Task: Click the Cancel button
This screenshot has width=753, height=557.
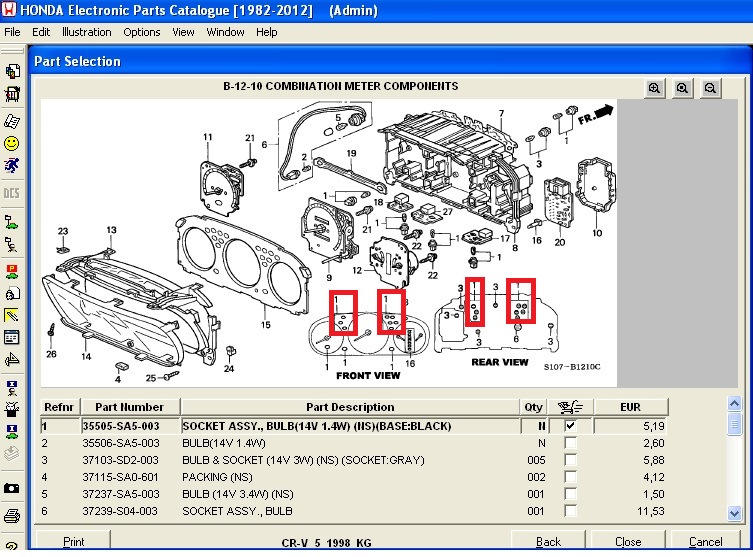Action: (705, 541)
